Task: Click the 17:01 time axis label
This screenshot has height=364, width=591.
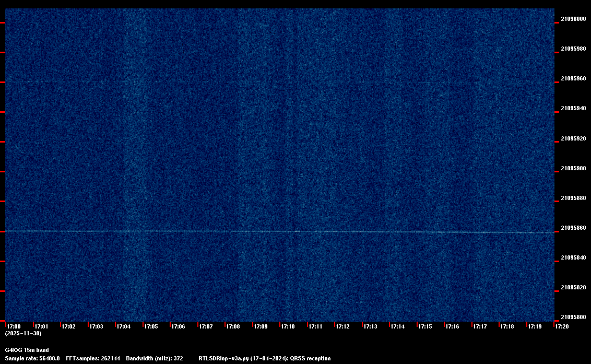Action: pos(41,326)
